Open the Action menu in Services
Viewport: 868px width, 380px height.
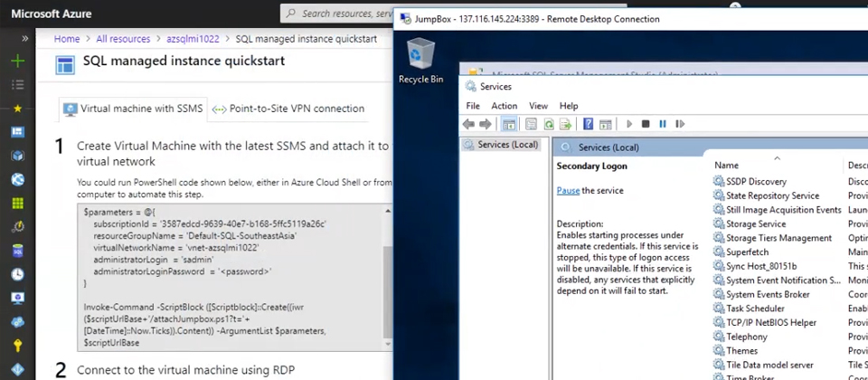coord(505,106)
